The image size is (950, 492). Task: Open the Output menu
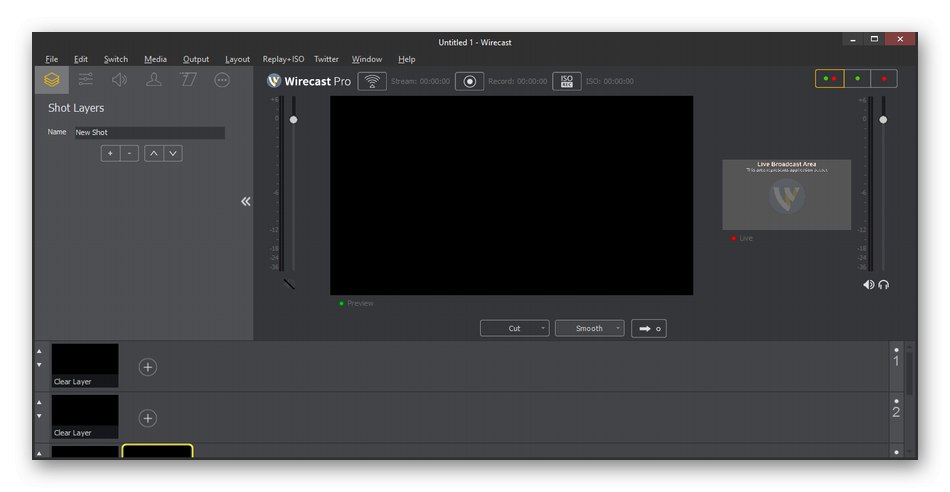196,59
